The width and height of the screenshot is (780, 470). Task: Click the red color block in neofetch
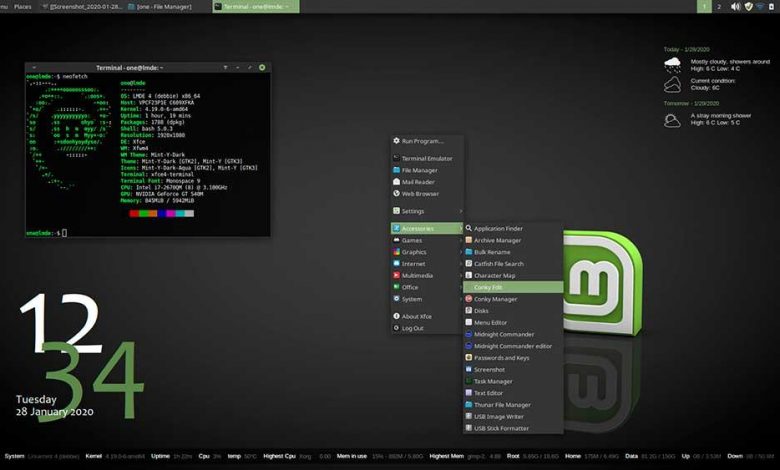(134, 213)
